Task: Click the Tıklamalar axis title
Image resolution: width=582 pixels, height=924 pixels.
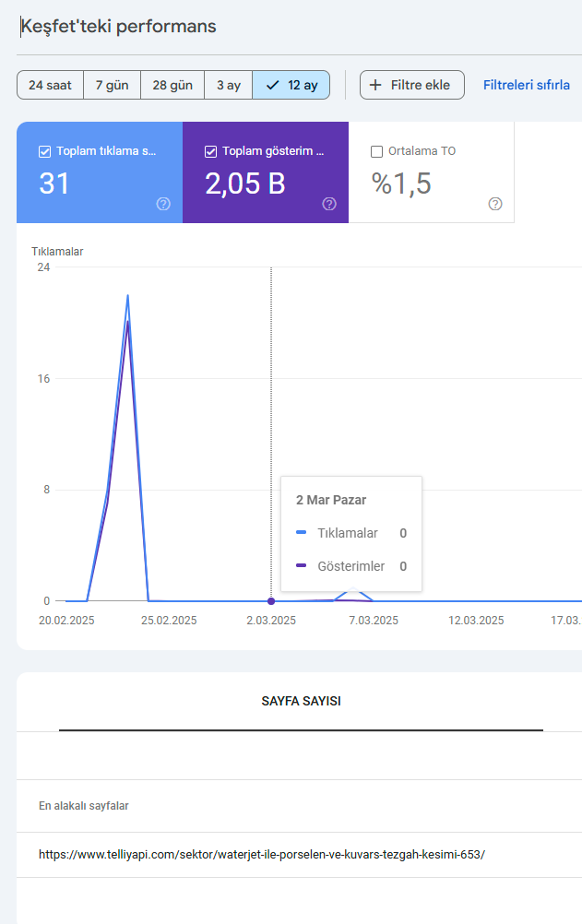Action: tap(57, 252)
